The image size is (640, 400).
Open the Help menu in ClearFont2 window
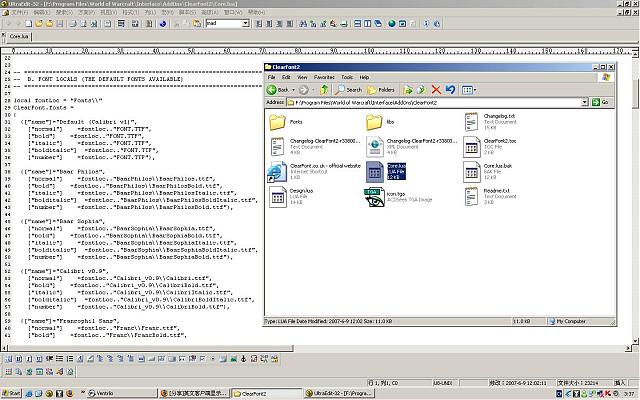[x=364, y=77]
